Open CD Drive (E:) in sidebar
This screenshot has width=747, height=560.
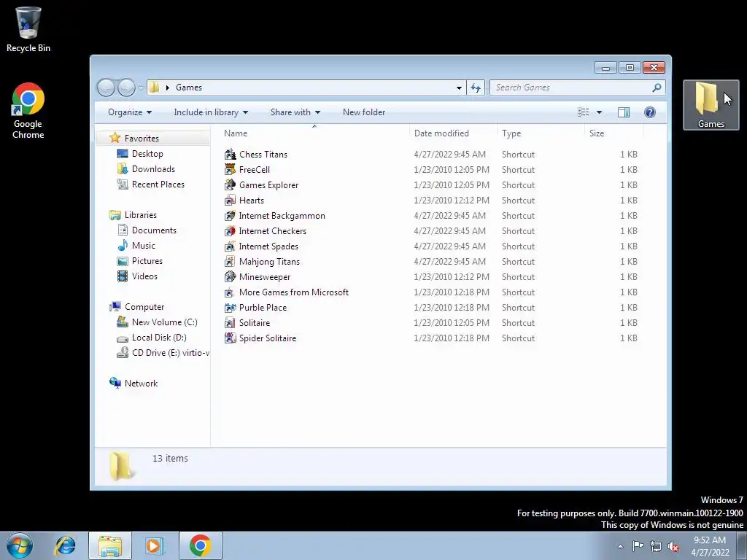click(x=163, y=353)
